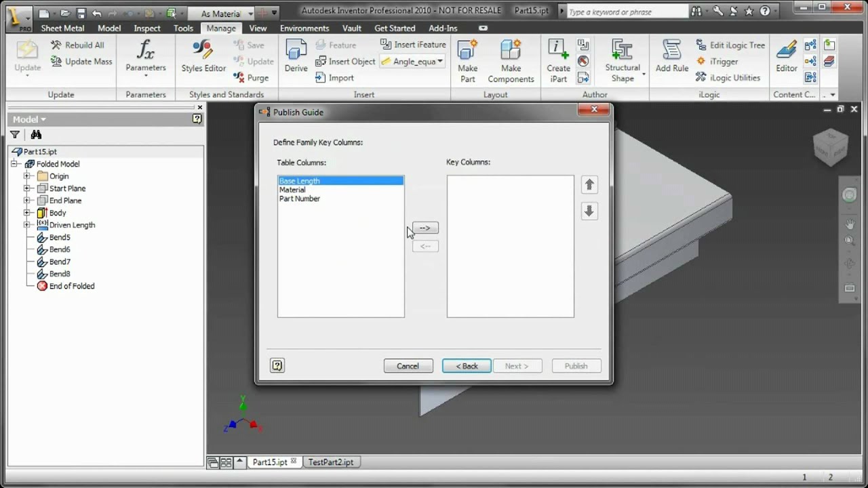Click the Make Components icon
Image resolution: width=868 pixels, height=488 pixels.
click(x=511, y=51)
